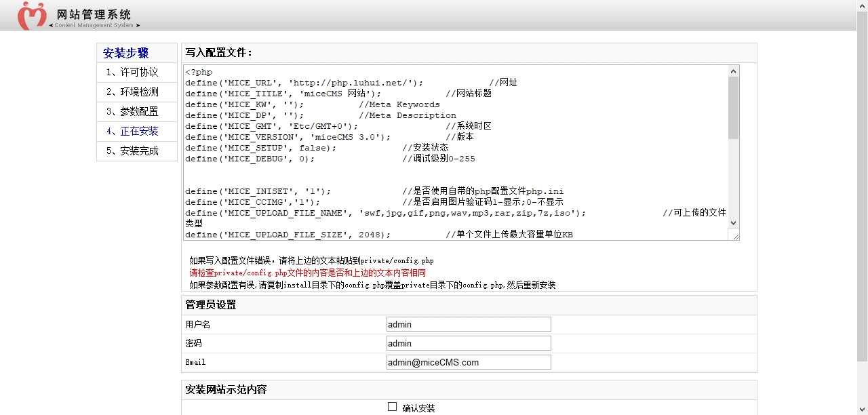The width and height of the screenshot is (868, 415).
Task: Click the define('MICE_VERSION' line
Action: click(x=330, y=137)
